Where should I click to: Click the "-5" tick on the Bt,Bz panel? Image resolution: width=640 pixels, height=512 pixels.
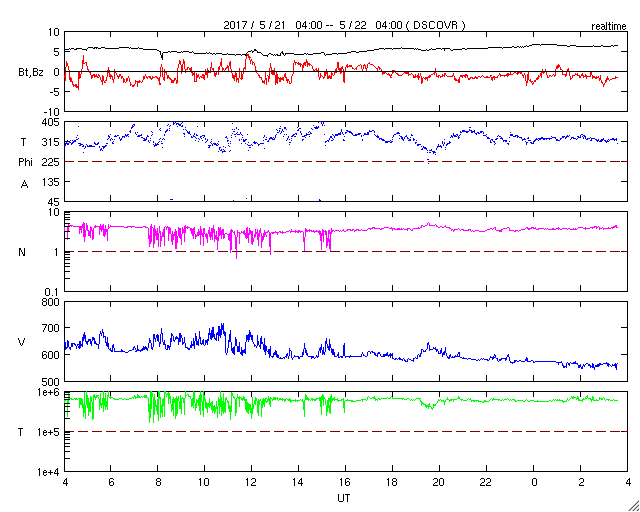click(x=55, y=92)
